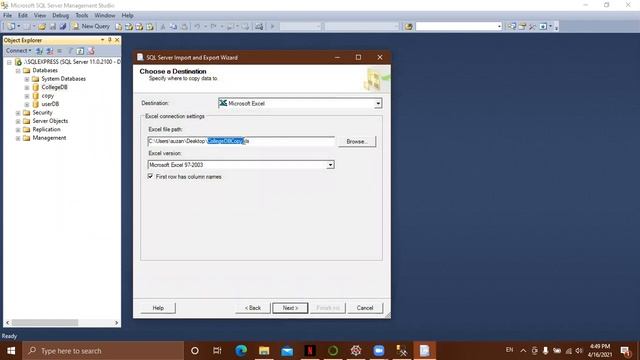
Task: Open the Destination dropdown showing Microsoft Excel
Action: click(x=378, y=104)
